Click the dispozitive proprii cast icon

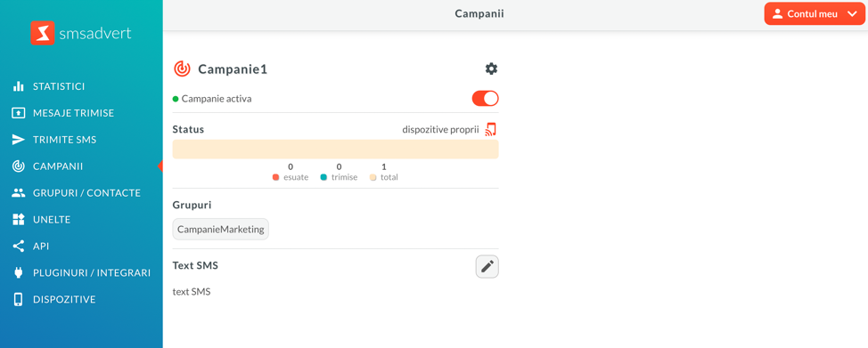pyautogui.click(x=490, y=129)
